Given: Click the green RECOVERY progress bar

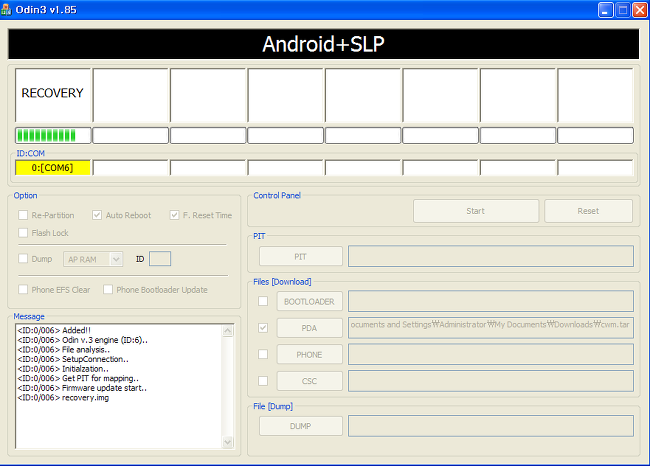Looking at the screenshot, I should pyautogui.click(x=53, y=135).
